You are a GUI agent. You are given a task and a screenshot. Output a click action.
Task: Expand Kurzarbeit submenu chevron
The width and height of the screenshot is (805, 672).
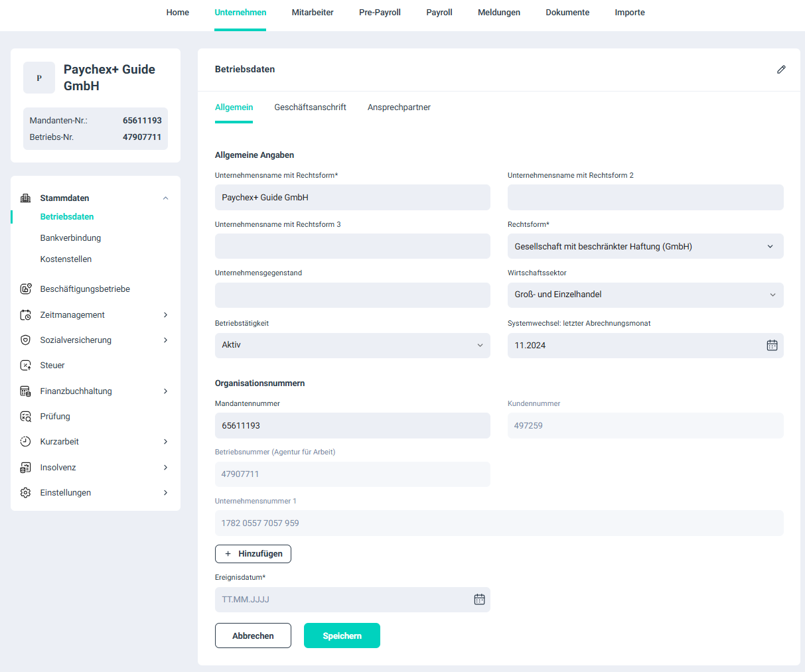(166, 442)
